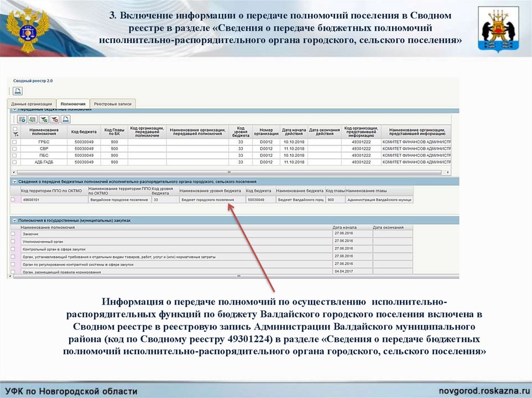Open the Реестровые записи tab

[x=113, y=104]
